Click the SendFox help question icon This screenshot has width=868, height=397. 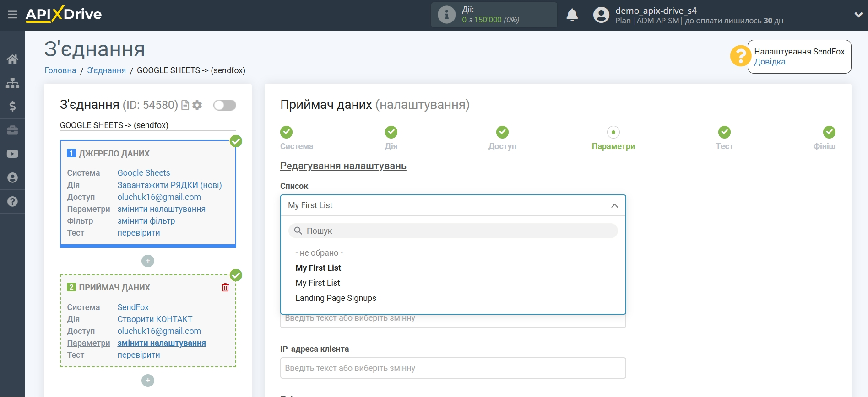(x=740, y=56)
